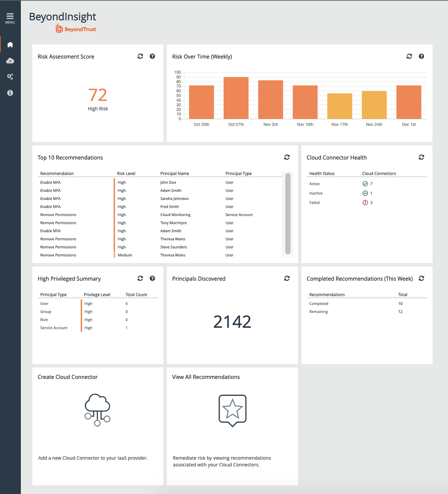This screenshot has width=448, height=494.
Task: Go to the Home dashboard icon
Action: [10, 45]
